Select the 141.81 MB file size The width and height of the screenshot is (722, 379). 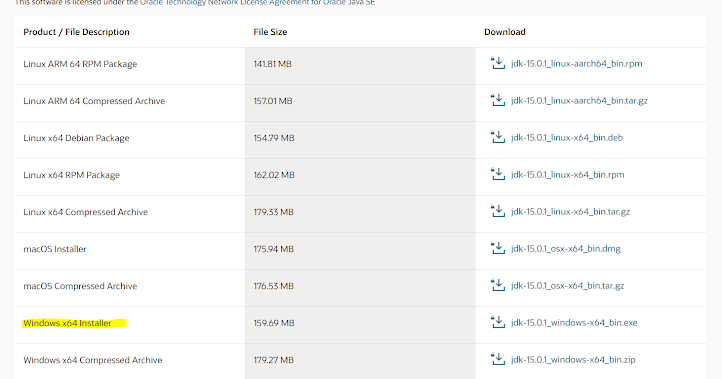(x=273, y=64)
